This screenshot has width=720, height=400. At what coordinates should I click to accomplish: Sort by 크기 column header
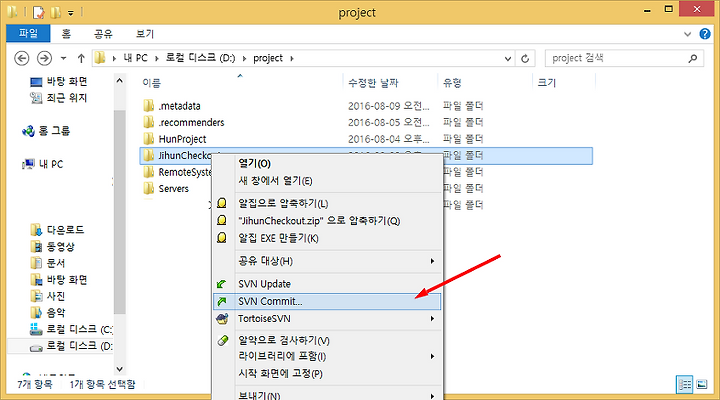(547, 83)
